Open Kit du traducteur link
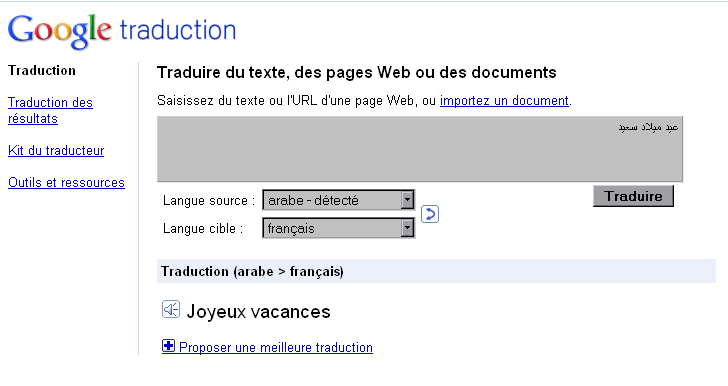The image size is (728, 386). (56, 150)
